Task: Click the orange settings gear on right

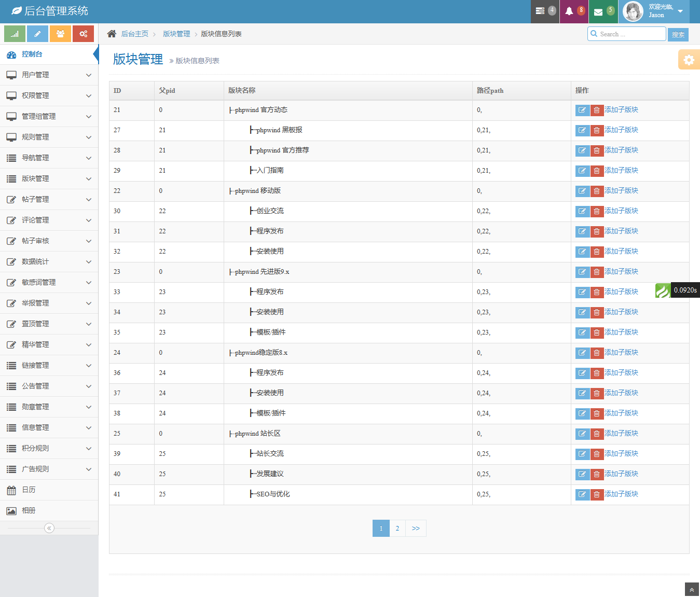Action: click(x=689, y=60)
